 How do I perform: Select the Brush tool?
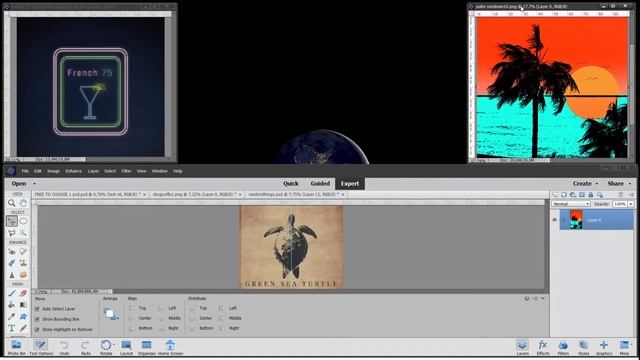pyautogui.click(x=11, y=293)
